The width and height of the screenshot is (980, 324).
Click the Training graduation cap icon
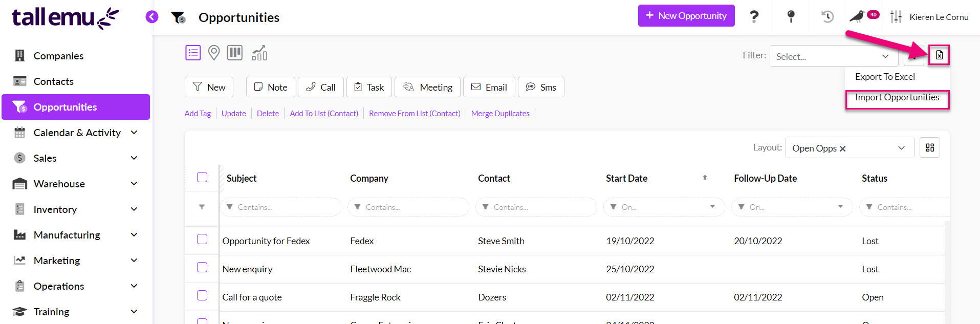[20, 311]
